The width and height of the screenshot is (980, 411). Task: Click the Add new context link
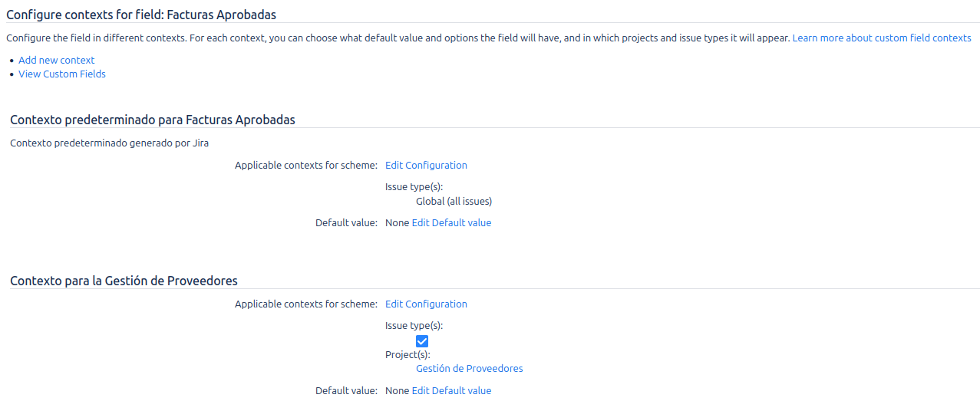[x=57, y=60]
